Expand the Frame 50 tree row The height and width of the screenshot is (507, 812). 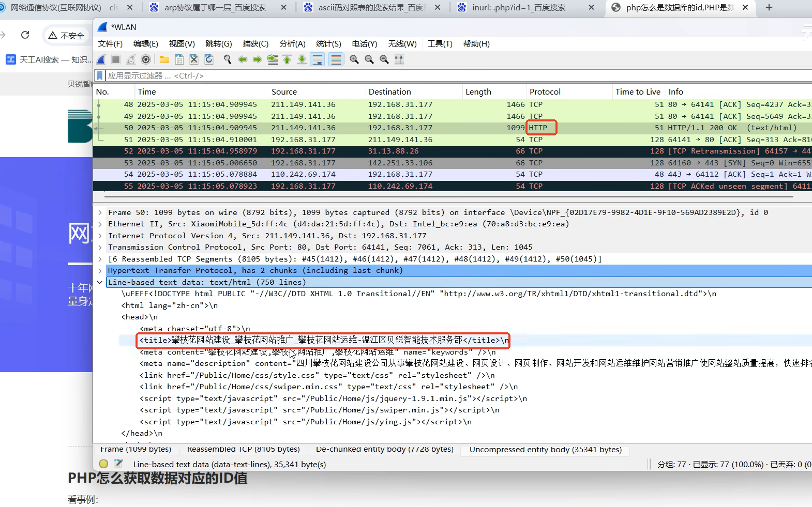point(100,212)
